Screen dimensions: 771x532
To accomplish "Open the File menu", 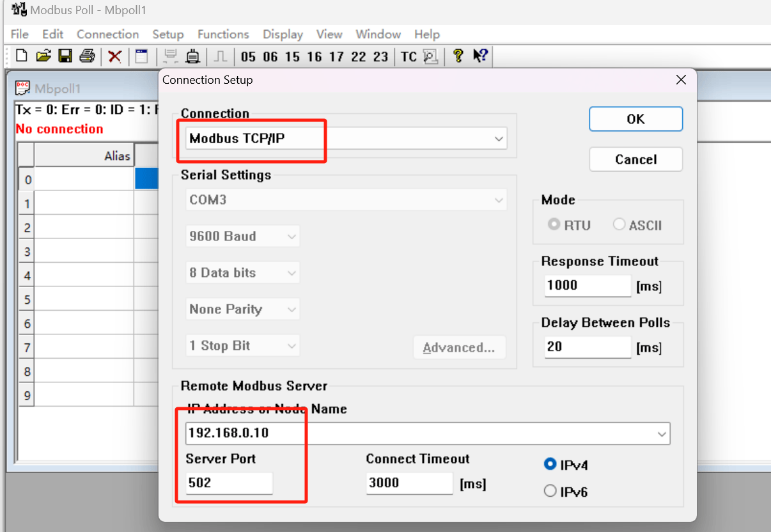I will (x=20, y=34).
